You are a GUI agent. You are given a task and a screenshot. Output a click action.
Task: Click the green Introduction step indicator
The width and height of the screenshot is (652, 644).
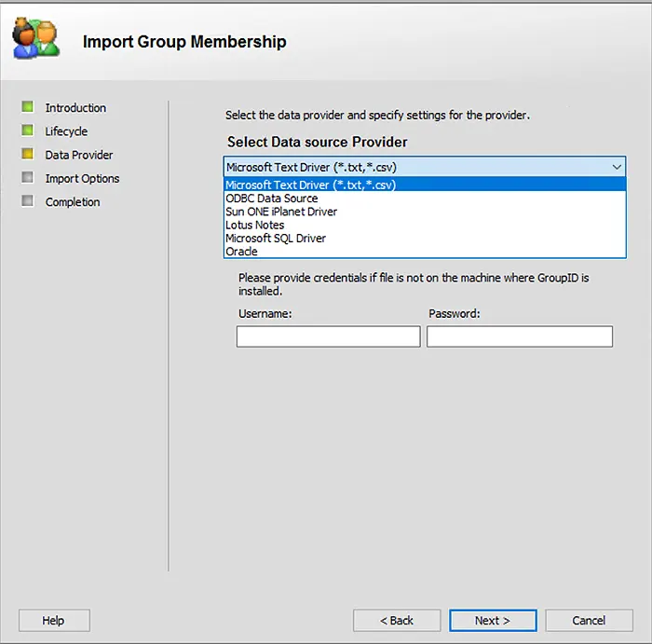coord(27,107)
